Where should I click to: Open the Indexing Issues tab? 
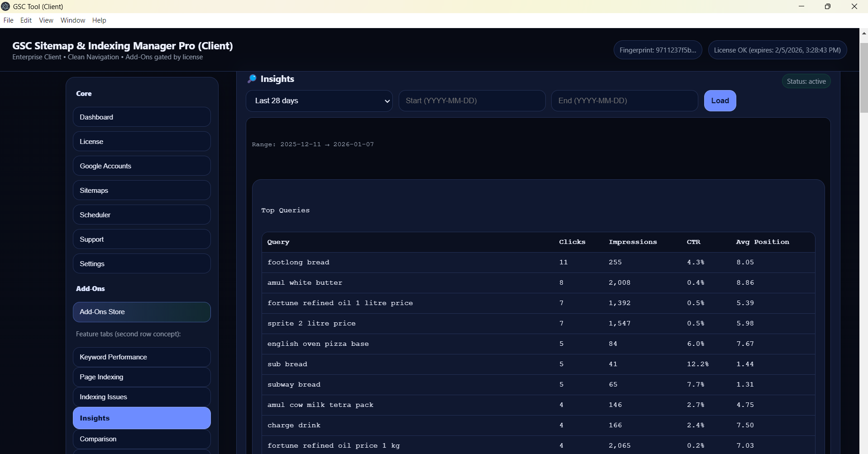[x=142, y=397]
